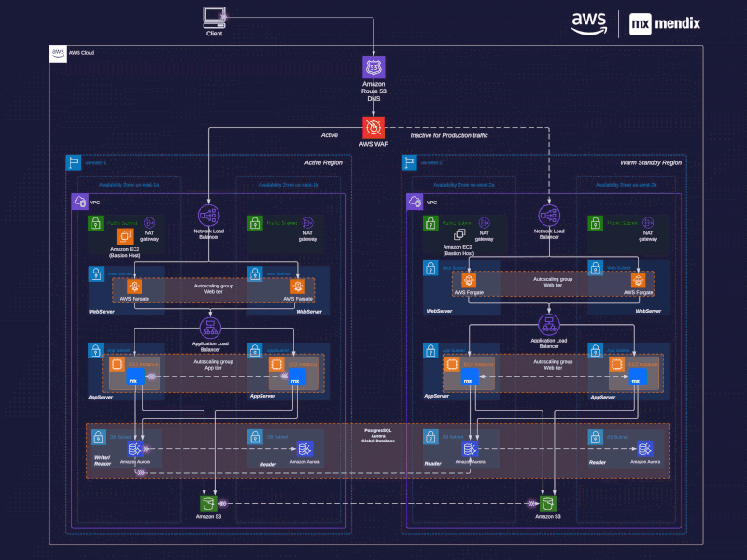Click the AWS logo at top right
The image size is (747, 560).
(586, 22)
